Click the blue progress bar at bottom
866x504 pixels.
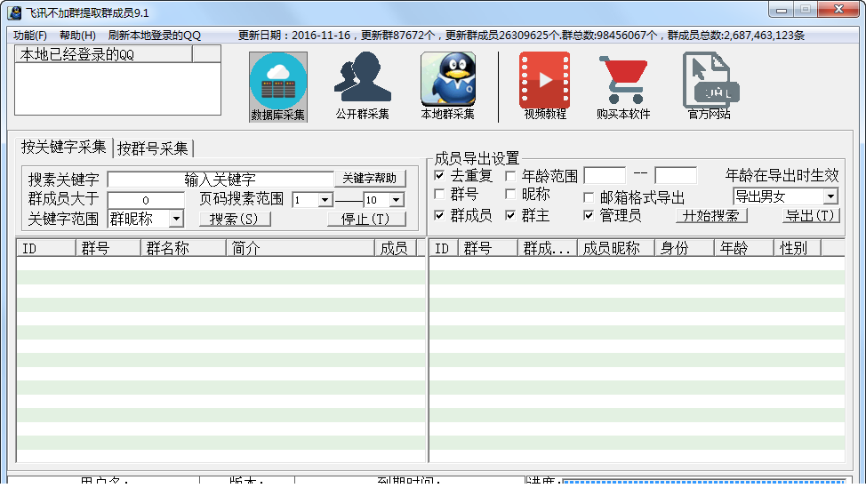[703, 482]
